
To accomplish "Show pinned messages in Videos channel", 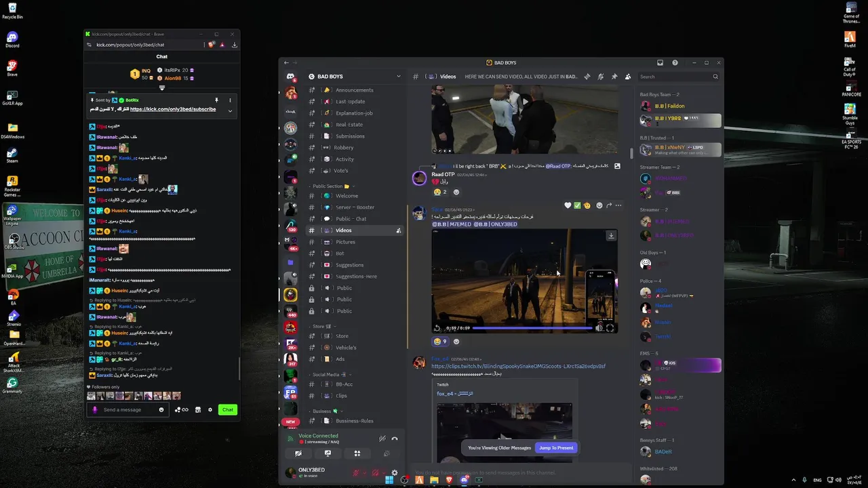I will click(x=614, y=77).
